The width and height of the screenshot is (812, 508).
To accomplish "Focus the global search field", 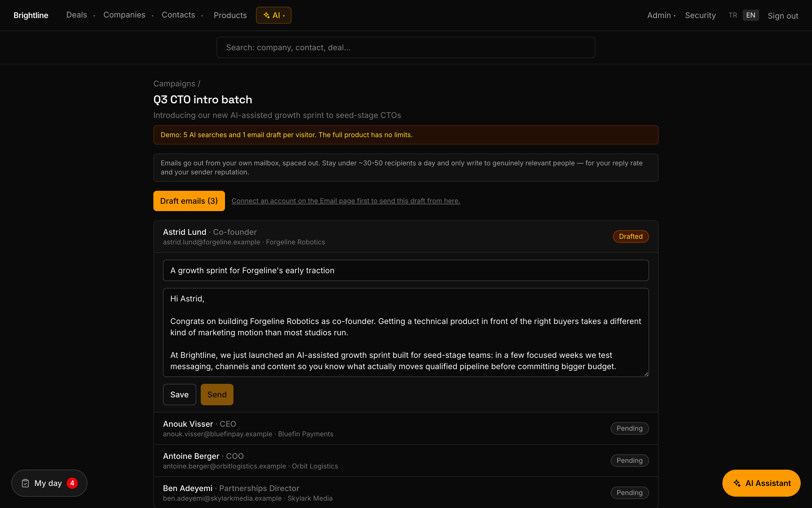I will pyautogui.click(x=406, y=47).
